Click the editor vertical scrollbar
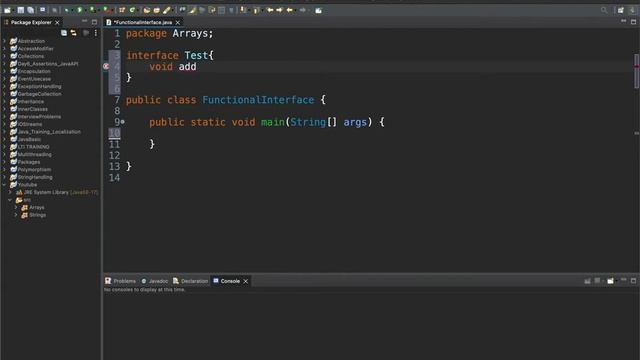The image size is (640, 360). click(x=636, y=71)
